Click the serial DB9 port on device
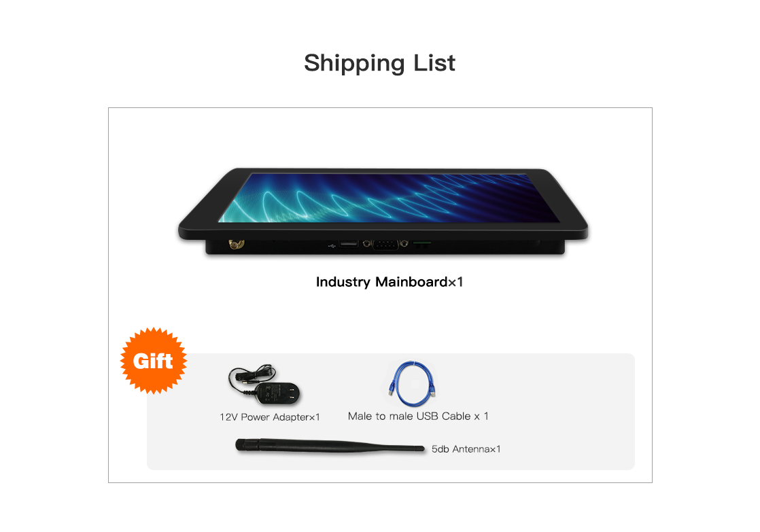The image size is (760, 532). pos(385,245)
